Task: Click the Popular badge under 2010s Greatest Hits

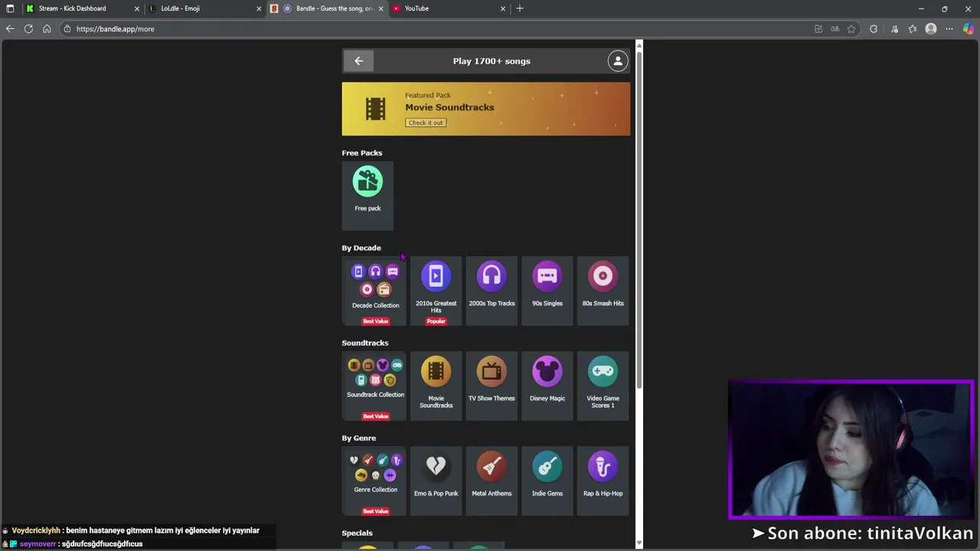Action: (436, 321)
